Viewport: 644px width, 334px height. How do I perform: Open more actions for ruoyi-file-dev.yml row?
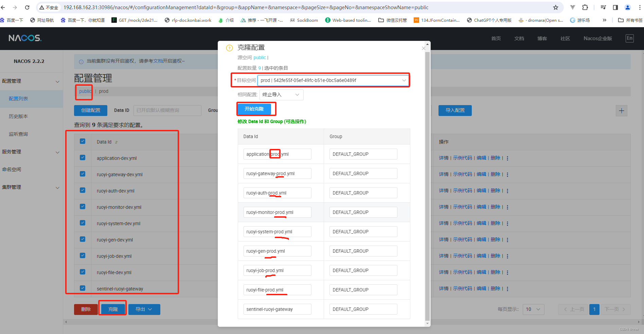[x=507, y=272]
